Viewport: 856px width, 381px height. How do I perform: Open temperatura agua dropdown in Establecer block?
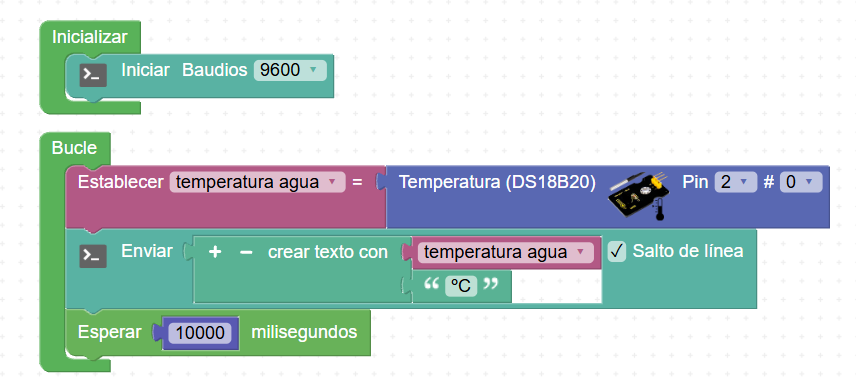[258, 182]
